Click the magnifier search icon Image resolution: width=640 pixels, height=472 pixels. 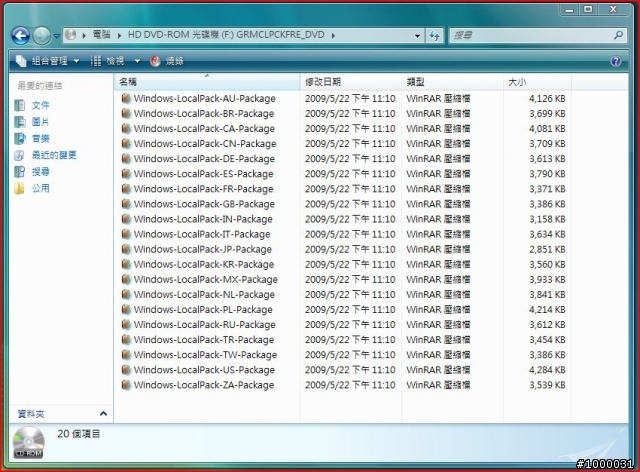coord(619,36)
